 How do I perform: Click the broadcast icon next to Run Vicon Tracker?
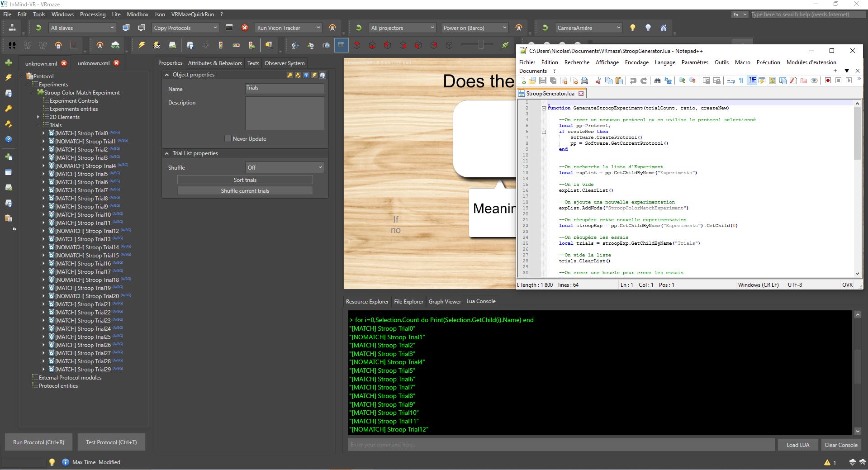(x=332, y=28)
